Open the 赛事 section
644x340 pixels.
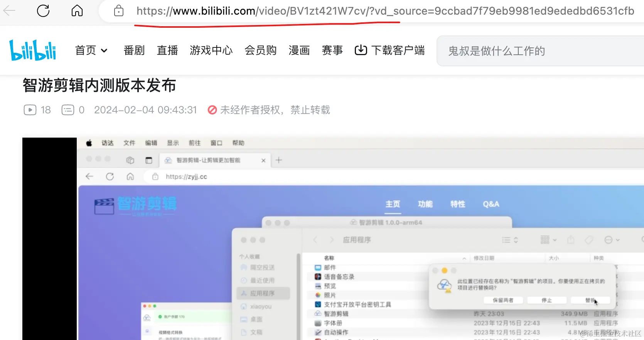332,50
